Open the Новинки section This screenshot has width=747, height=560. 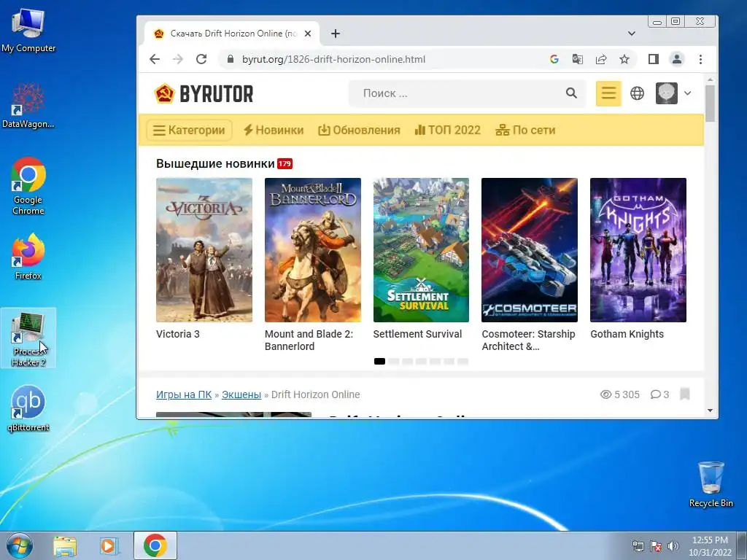[x=274, y=130]
